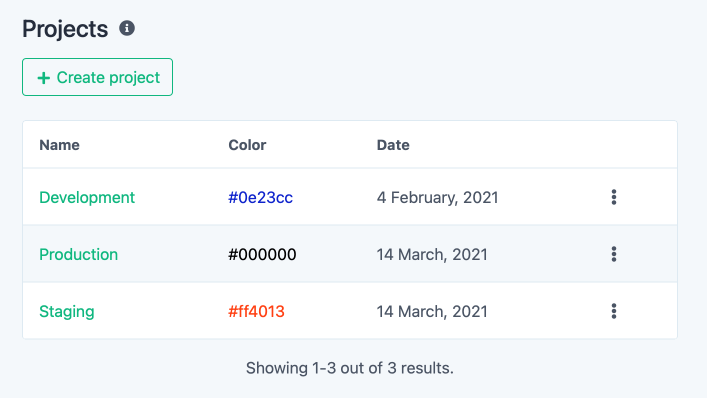Open the Production row three-dot menu
Image resolution: width=707 pixels, height=398 pixels.
[x=614, y=254]
